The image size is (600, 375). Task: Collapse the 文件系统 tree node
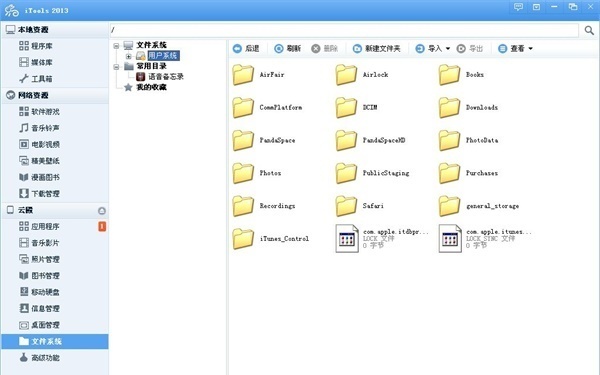(116, 46)
